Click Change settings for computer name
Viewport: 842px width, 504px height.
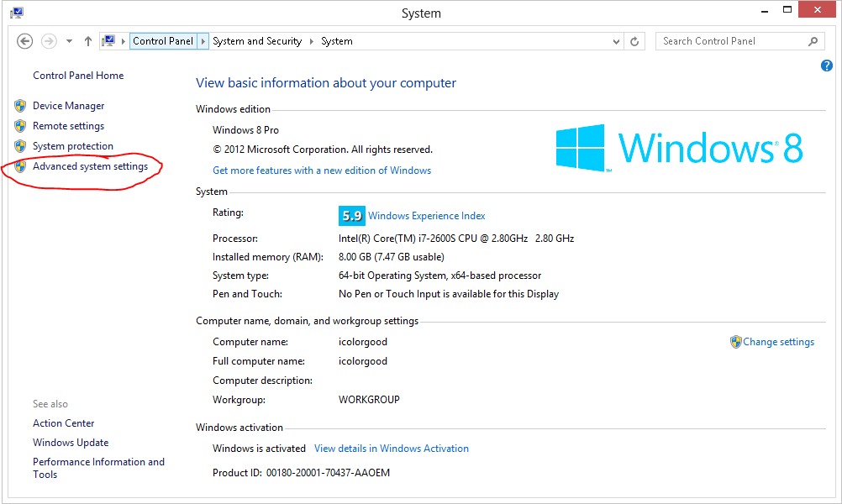click(x=778, y=342)
